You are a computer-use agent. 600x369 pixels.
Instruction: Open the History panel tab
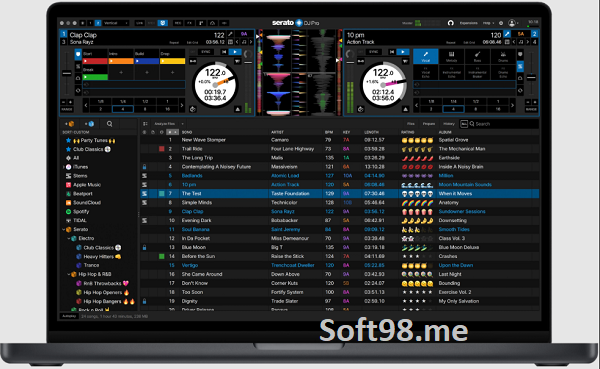(x=449, y=124)
